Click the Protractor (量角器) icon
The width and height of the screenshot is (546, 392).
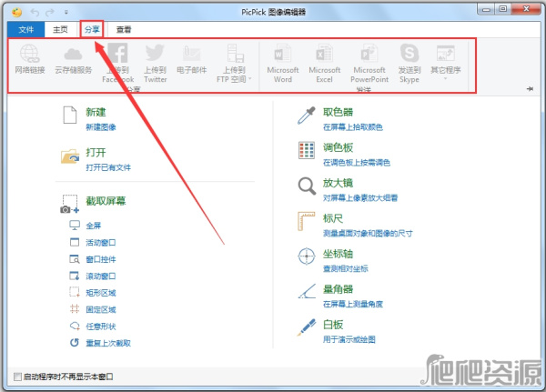coord(307,291)
